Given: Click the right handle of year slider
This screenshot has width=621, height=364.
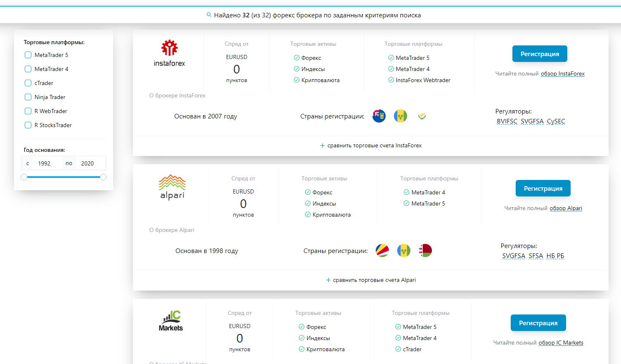Looking at the screenshot, I should 103,177.
